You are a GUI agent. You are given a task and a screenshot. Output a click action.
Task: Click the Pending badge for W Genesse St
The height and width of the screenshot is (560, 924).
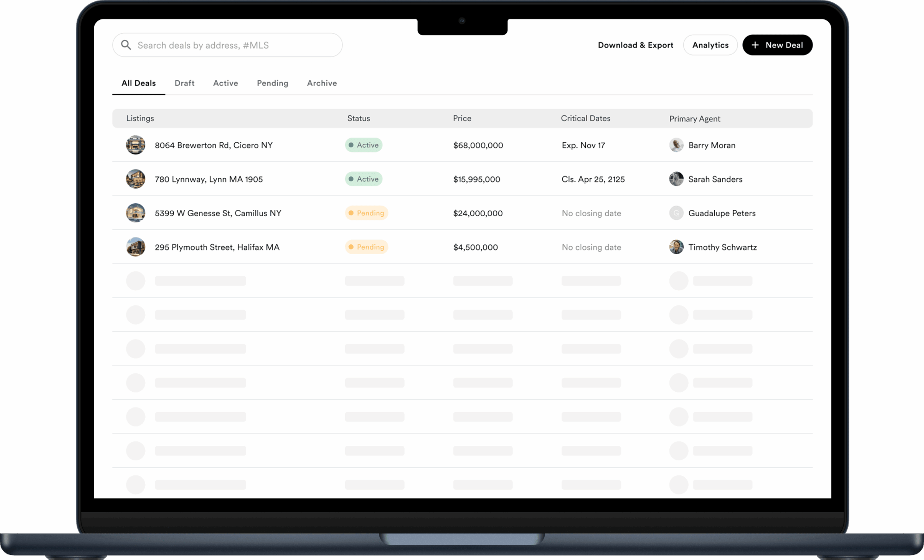366,213
